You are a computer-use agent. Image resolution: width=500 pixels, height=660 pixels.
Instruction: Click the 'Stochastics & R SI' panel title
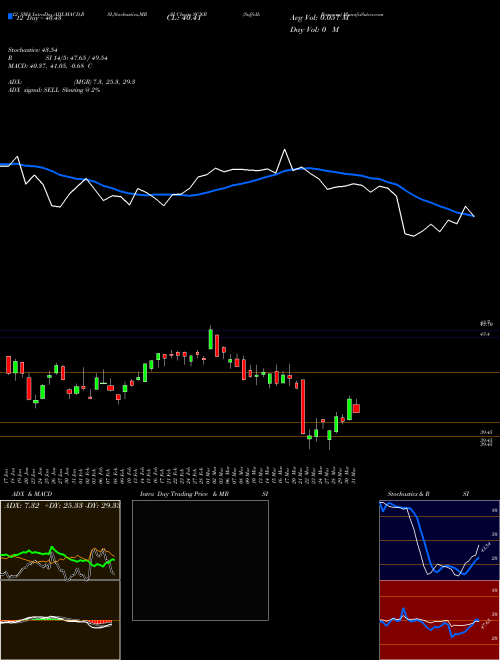[x=428, y=494]
